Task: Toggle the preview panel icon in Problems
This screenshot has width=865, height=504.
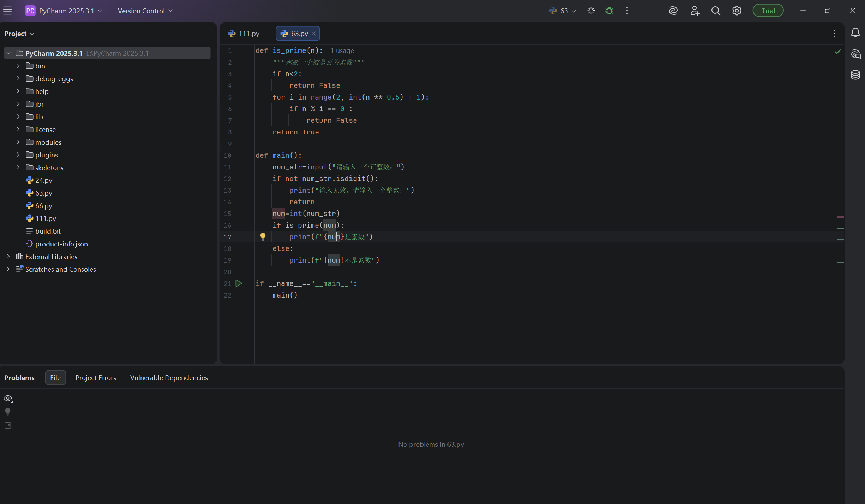Action: tap(8, 426)
